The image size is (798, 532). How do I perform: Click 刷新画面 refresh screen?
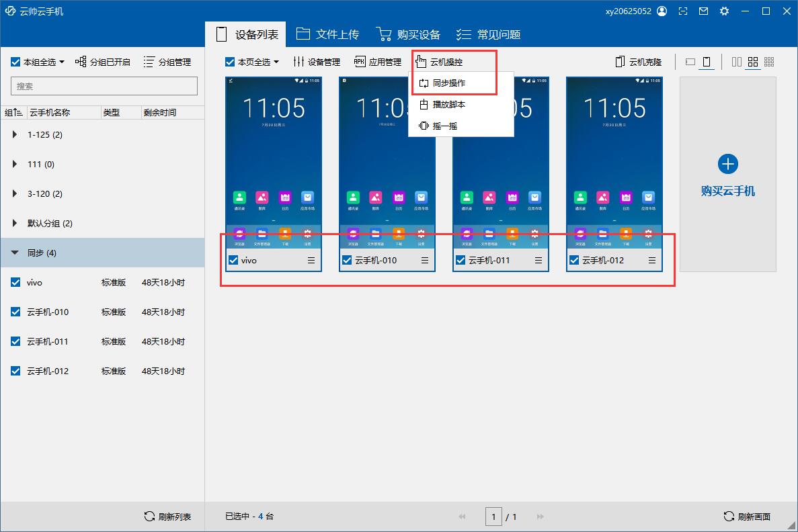click(747, 517)
